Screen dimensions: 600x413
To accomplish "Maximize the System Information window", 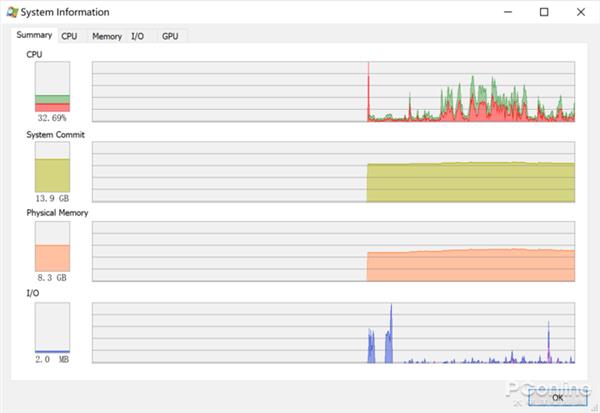I will pos(543,12).
